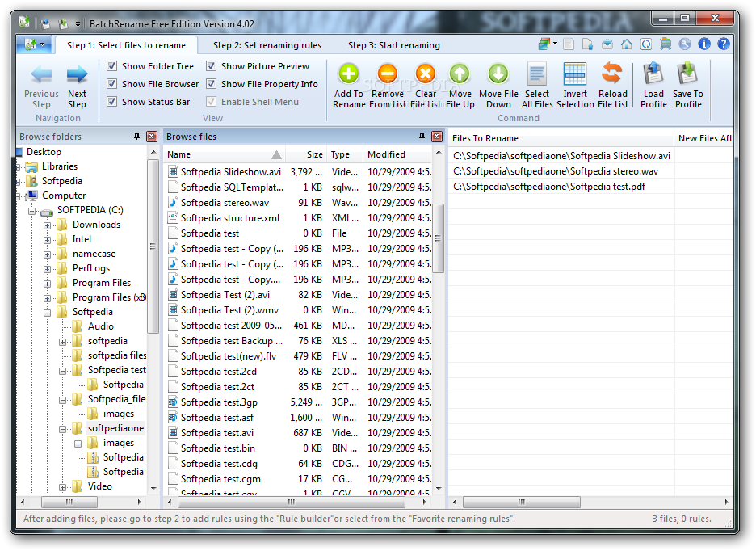Screen dimensions: 756x551
Task: Click the file list vertical scrollbar thumb
Action: (x=439, y=238)
